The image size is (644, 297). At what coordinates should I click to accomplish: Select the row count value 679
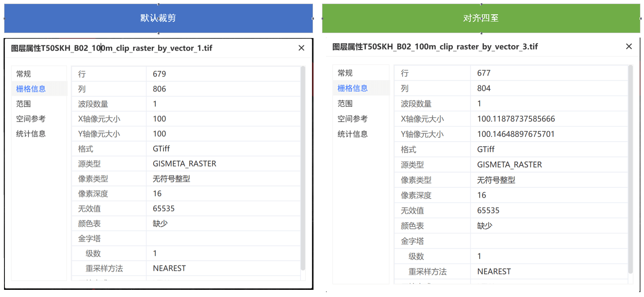[159, 74]
